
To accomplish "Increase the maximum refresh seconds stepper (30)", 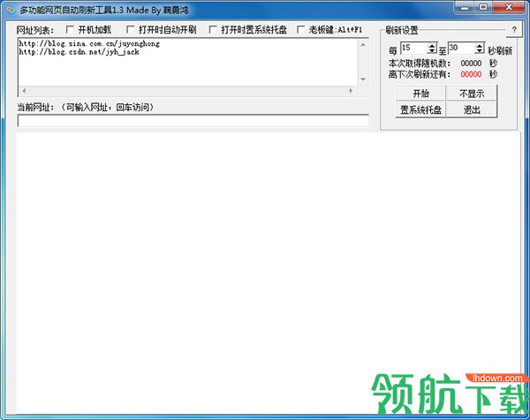I will point(480,46).
